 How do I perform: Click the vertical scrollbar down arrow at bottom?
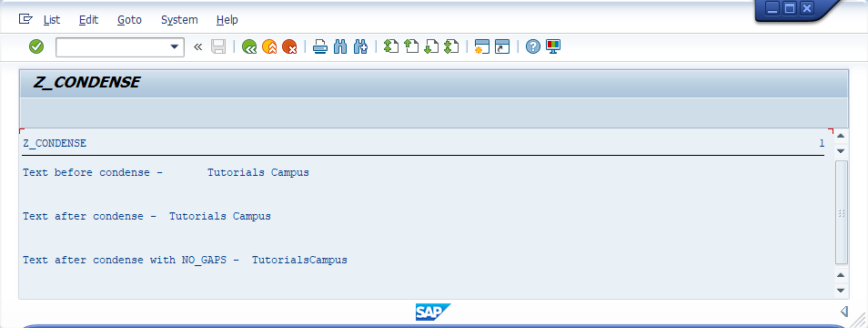(x=841, y=291)
